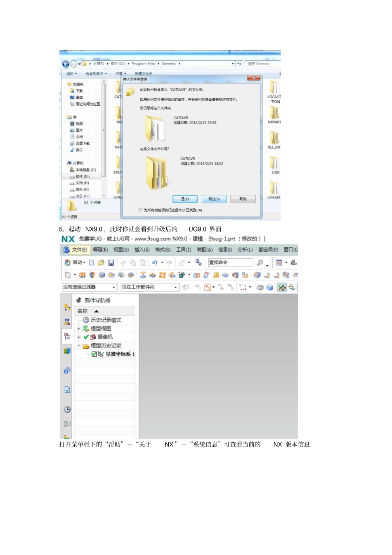Image resolution: width=392 pixels, height=555 pixels.
Task: Open the Assembly Navigator sidebar tab
Action: tap(67, 307)
